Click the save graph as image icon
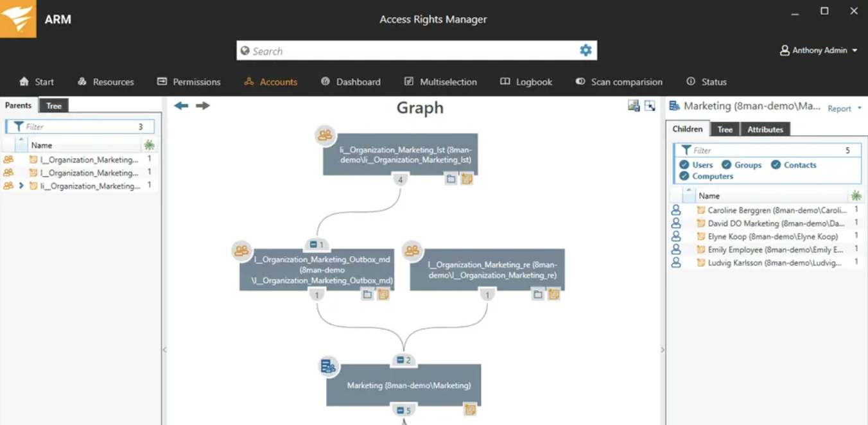This screenshot has height=425, width=868. click(x=634, y=106)
